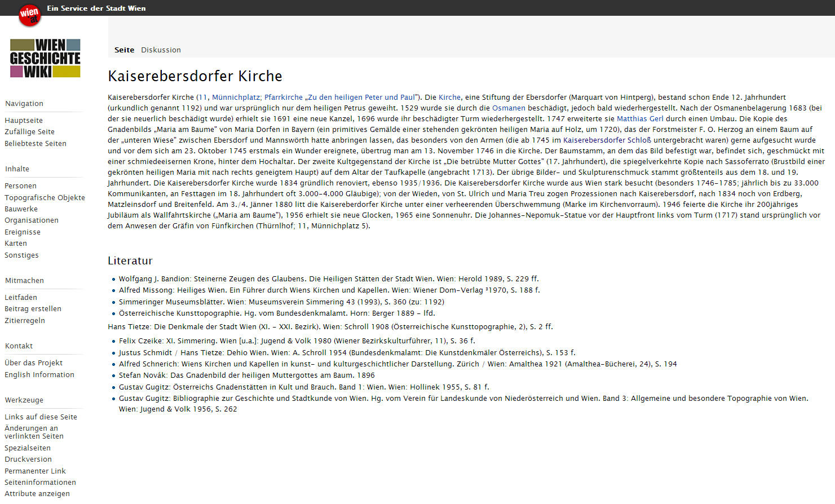Switch to the Diskussion tab

tap(161, 50)
